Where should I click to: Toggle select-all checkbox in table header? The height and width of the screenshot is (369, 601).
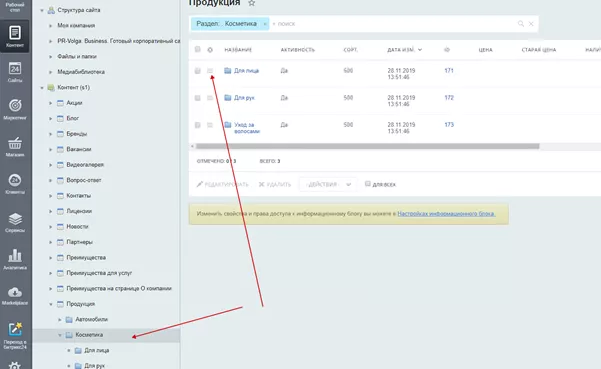point(197,49)
